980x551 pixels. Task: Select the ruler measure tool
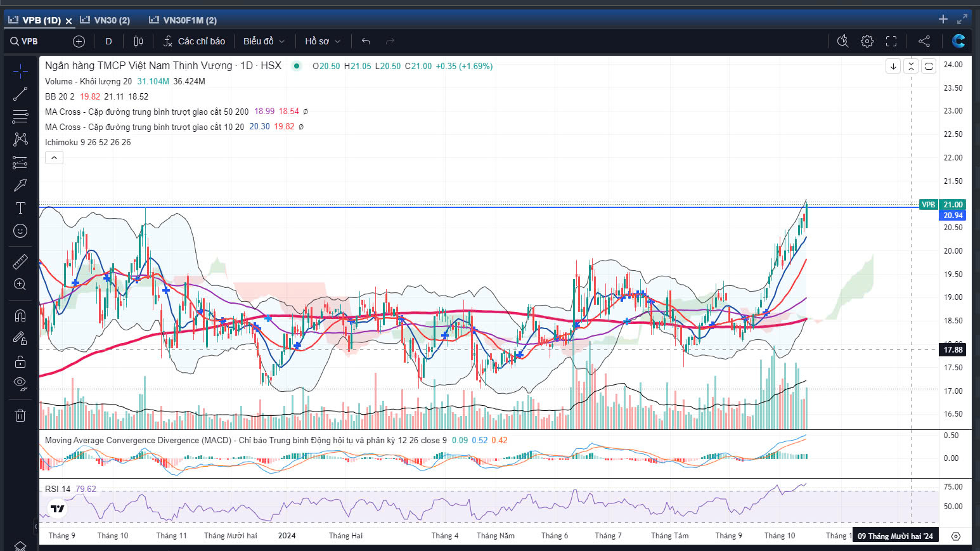(x=20, y=261)
